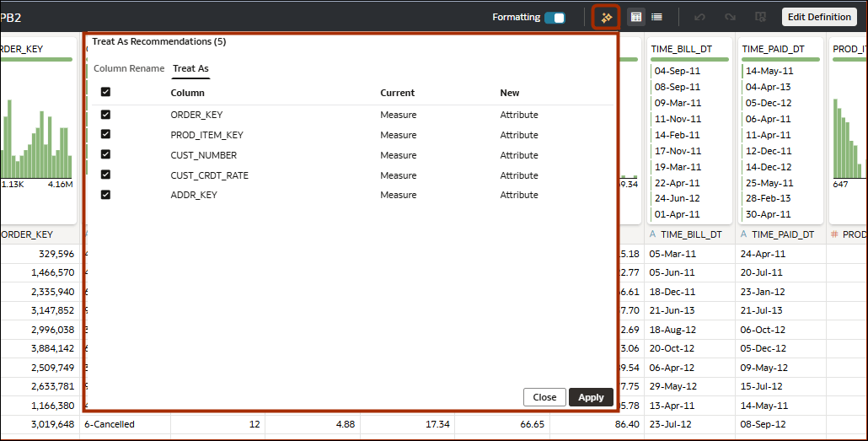Click the ORDER_KEY row name in dialog

(x=196, y=115)
